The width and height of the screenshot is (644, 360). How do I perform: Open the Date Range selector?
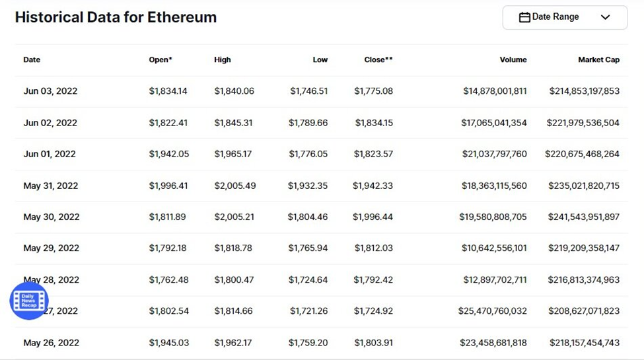(565, 17)
